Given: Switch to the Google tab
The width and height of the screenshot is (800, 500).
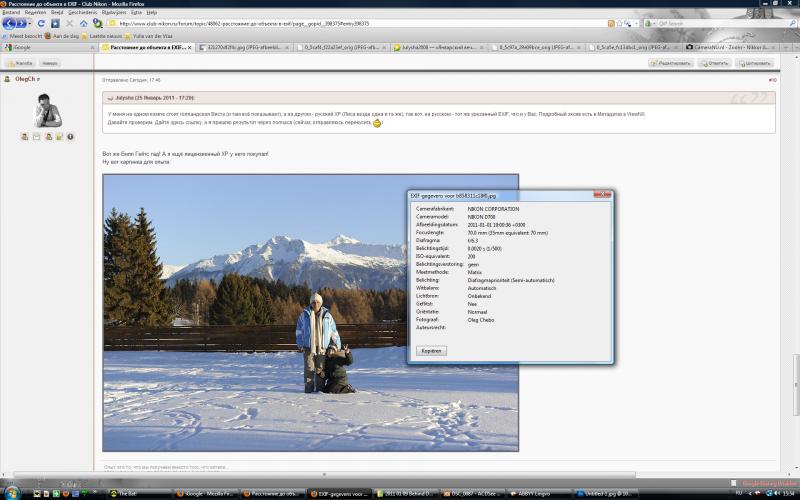Looking at the screenshot, I should (x=48, y=47).
